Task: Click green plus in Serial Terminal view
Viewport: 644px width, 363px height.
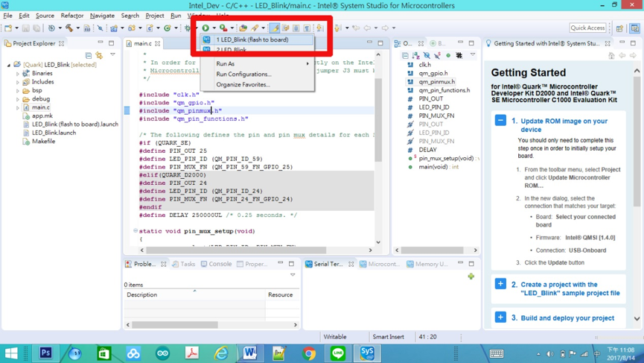Action: tap(471, 277)
